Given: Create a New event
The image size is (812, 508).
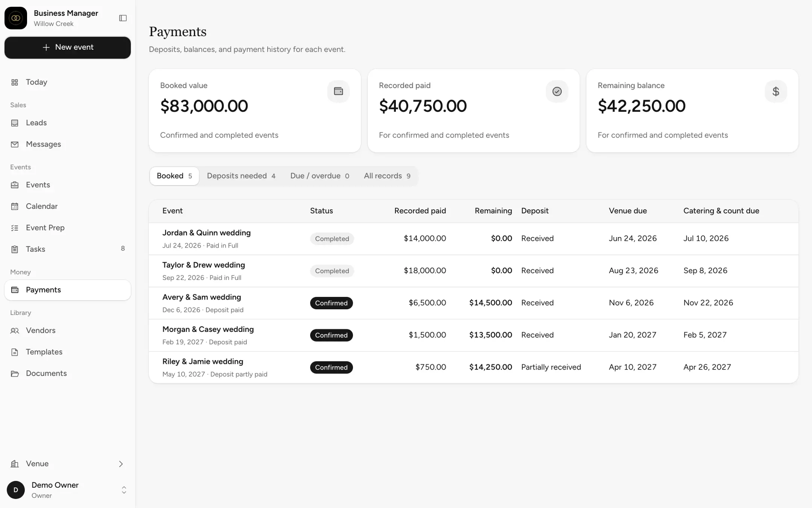Looking at the screenshot, I should (x=68, y=47).
